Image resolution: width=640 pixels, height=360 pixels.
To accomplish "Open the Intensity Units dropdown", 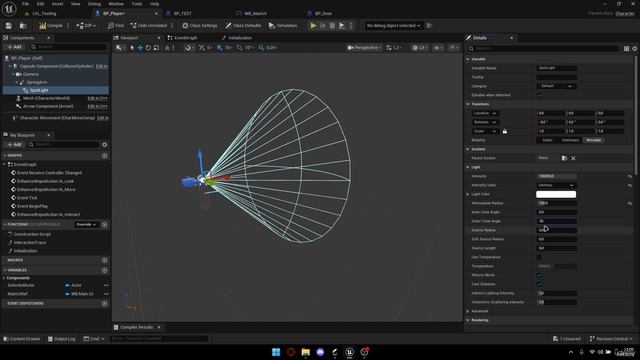I will [556, 185].
